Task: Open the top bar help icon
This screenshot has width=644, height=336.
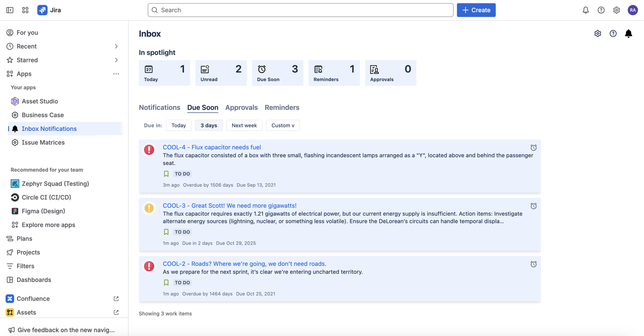Action: (x=601, y=10)
